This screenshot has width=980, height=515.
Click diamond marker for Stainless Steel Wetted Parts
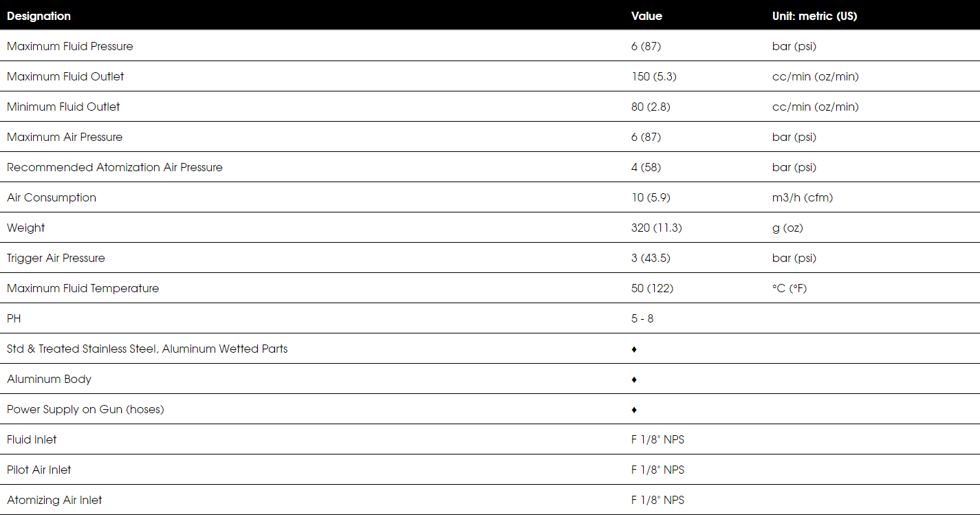coord(634,349)
